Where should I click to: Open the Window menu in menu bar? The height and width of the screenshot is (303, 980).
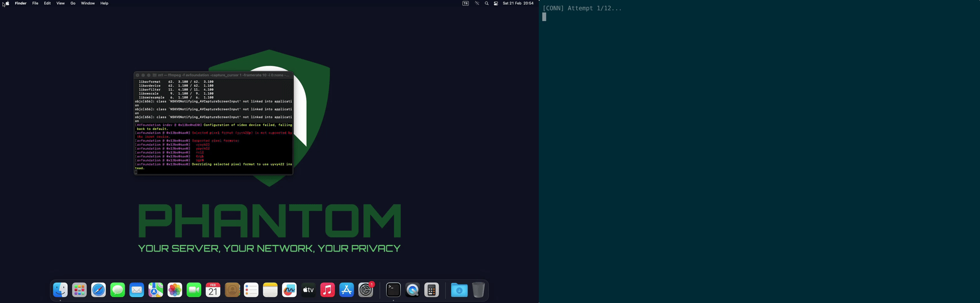(88, 3)
